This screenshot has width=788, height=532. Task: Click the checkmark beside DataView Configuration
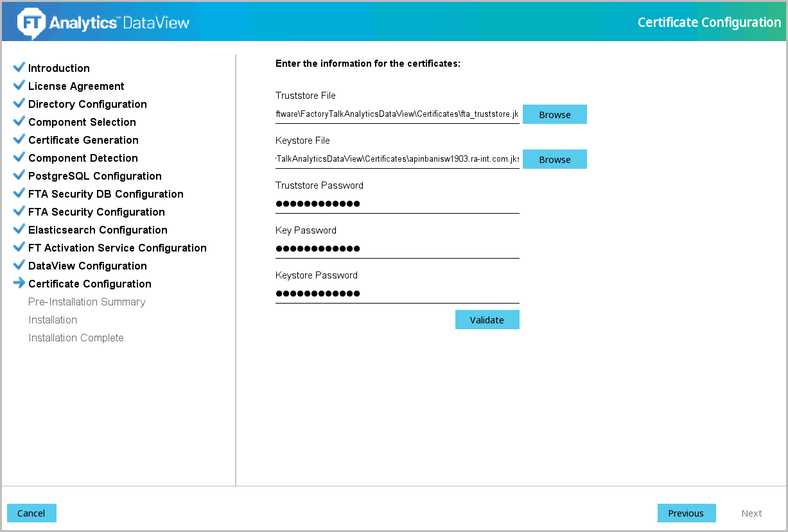(19, 265)
